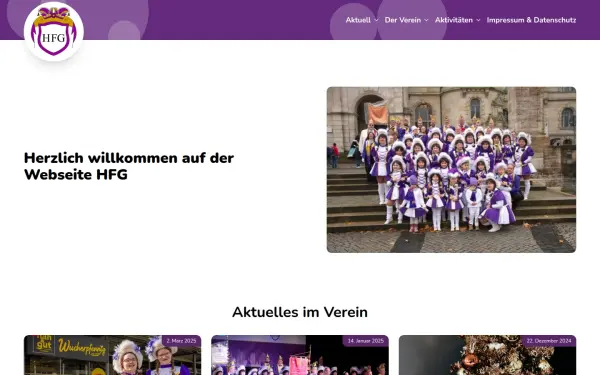Click the group photo on the steps
600x375 pixels.
pos(451,170)
